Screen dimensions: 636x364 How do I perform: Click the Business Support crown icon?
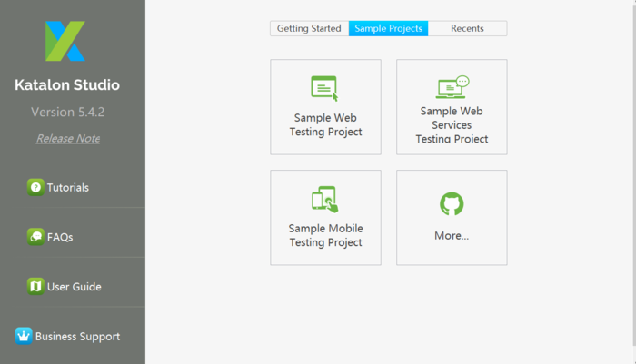(24, 336)
